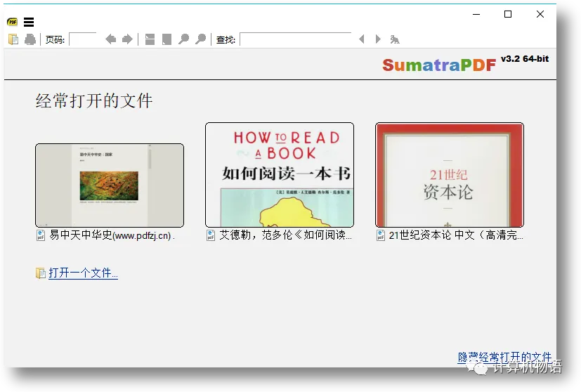This screenshot has height=392, width=581.
Task: Minimize the SumatraPDF window
Action: pos(476,15)
